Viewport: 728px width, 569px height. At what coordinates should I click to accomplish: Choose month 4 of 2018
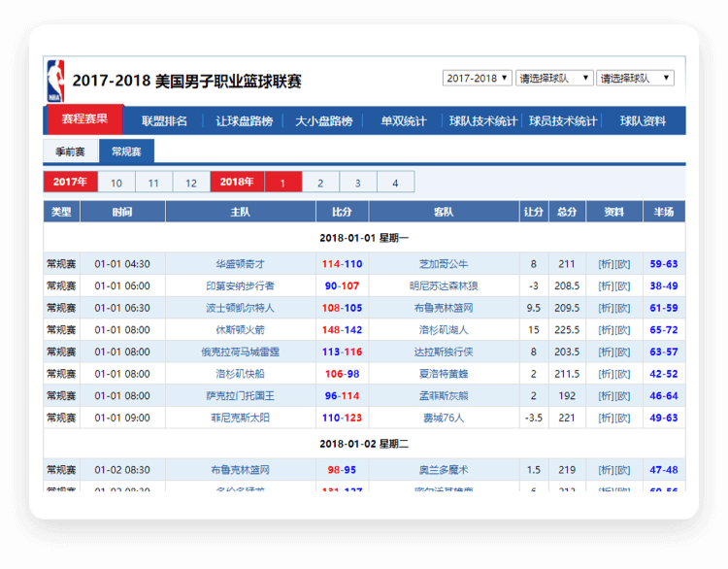click(x=396, y=183)
